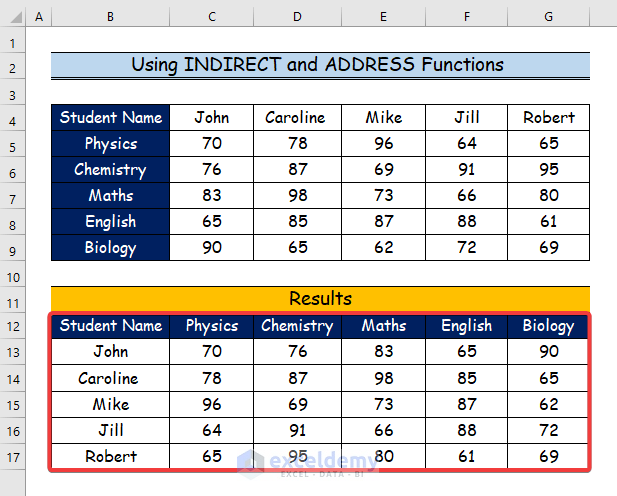Select row 17 header
The height and width of the screenshot is (496, 617).
pyautogui.click(x=13, y=457)
